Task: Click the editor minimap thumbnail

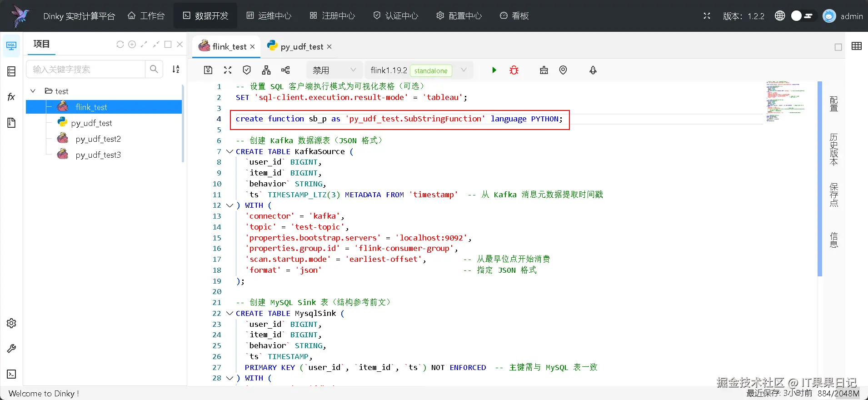Action: pyautogui.click(x=786, y=101)
